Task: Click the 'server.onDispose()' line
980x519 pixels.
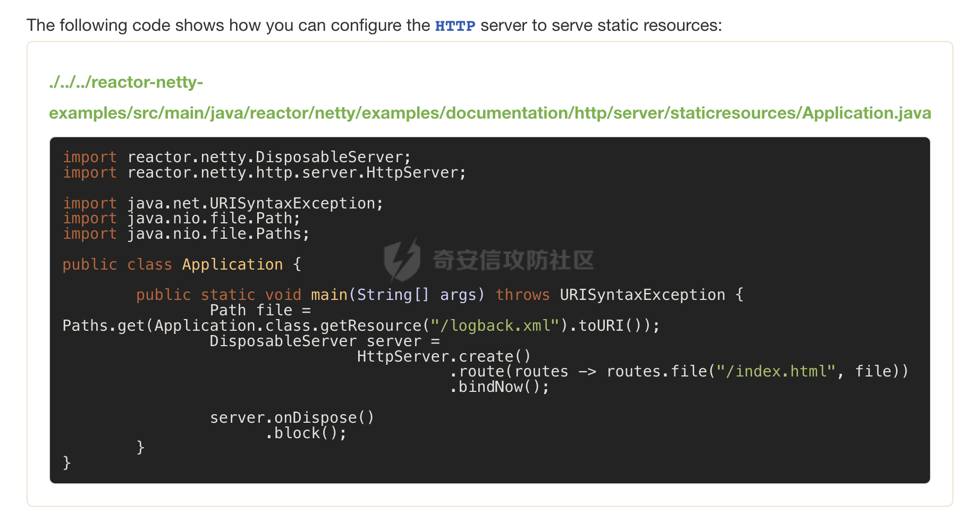Action: click(x=292, y=417)
